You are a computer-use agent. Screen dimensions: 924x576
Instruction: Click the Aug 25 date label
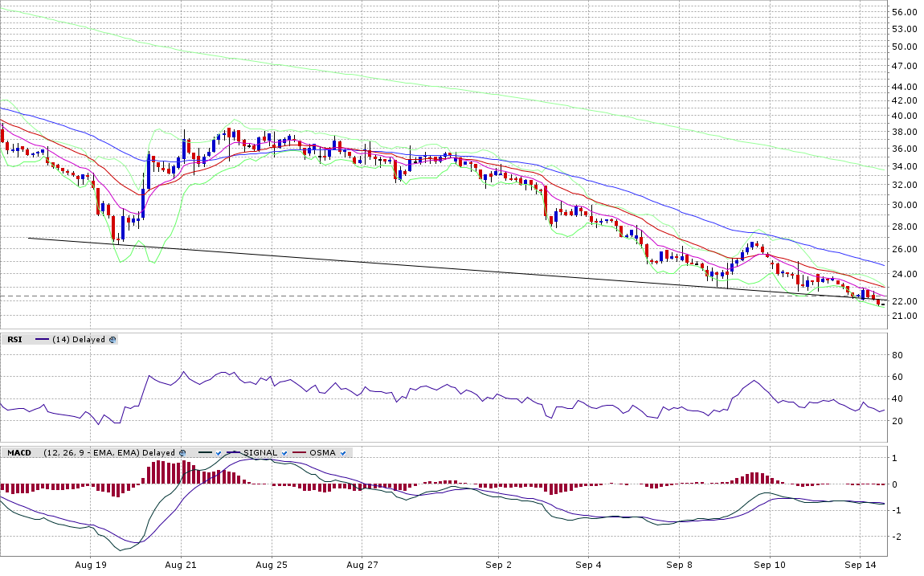(272, 565)
